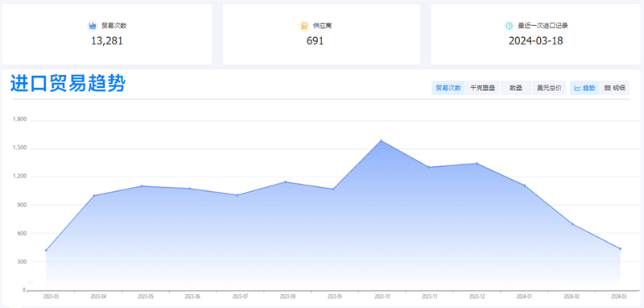Click the 2024-02 data point on line
644x308 pixels.
click(572, 224)
